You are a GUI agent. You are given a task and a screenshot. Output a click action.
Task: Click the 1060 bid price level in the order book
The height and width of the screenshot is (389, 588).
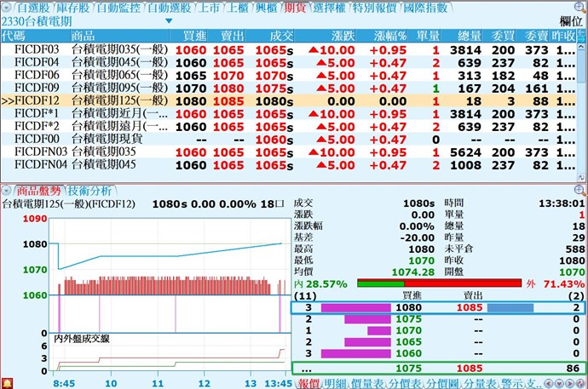(x=409, y=353)
